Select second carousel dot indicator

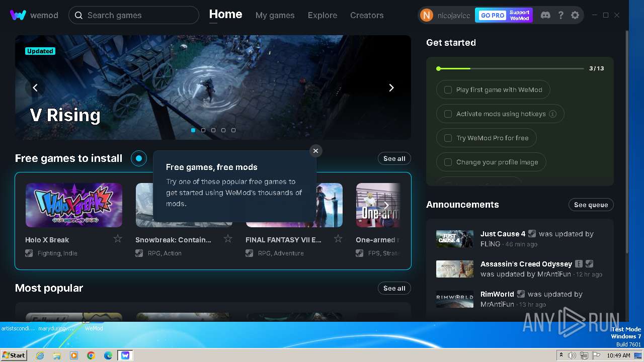point(203,130)
